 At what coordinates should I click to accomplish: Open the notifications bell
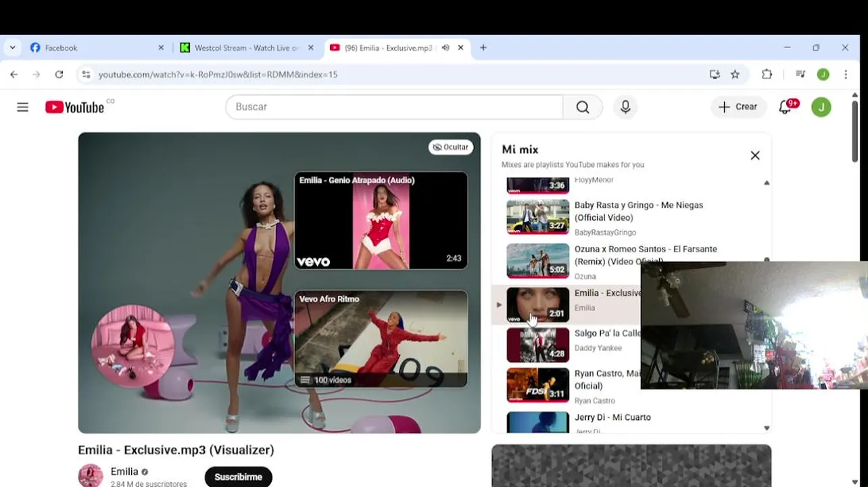tap(786, 107)
